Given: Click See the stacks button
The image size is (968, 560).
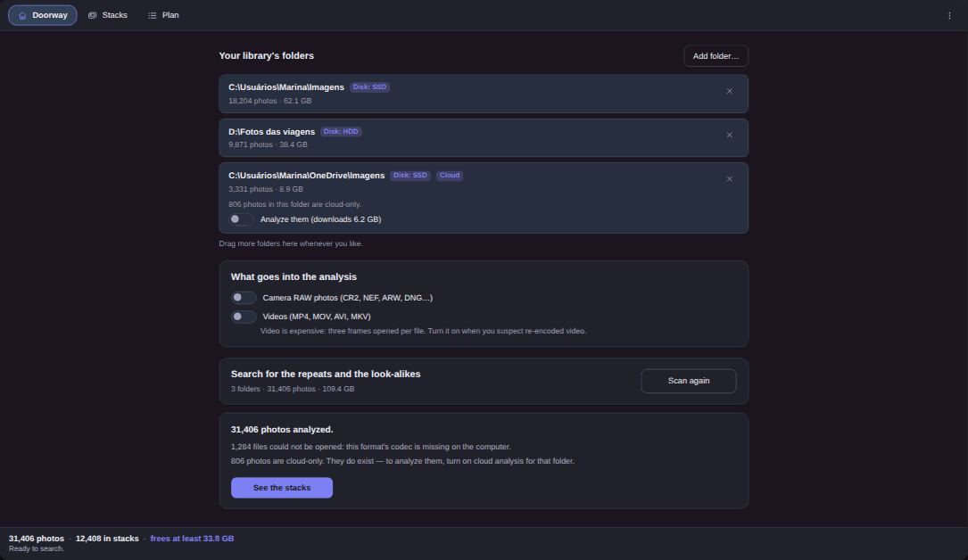Looking at the screenshot, I should 282,488.
